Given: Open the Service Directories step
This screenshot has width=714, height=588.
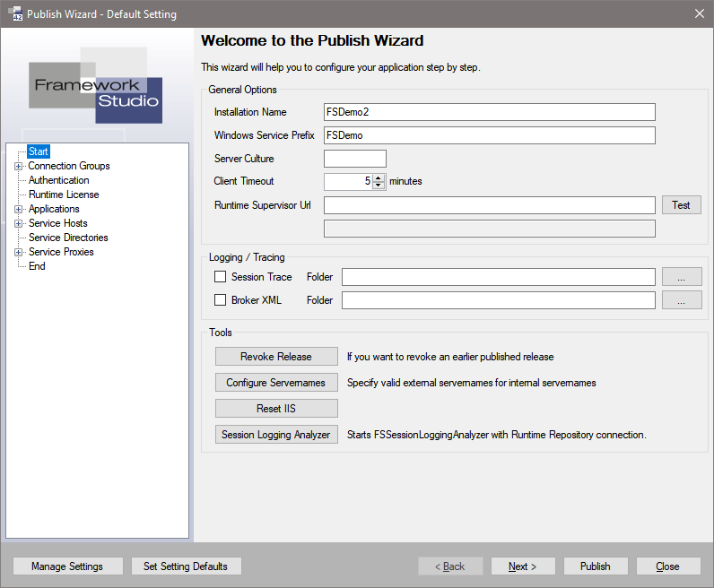Looking at the screenshot, I should (x=68, y=238).
